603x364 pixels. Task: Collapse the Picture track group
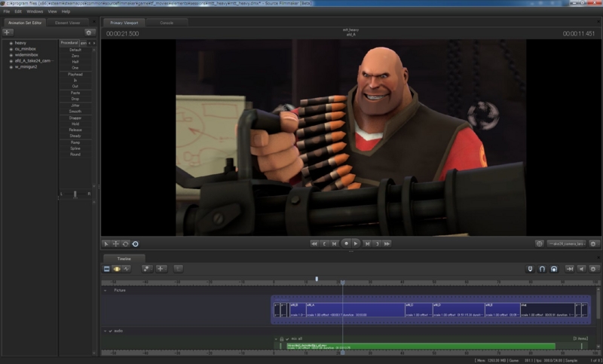click(x=106, y=291)
